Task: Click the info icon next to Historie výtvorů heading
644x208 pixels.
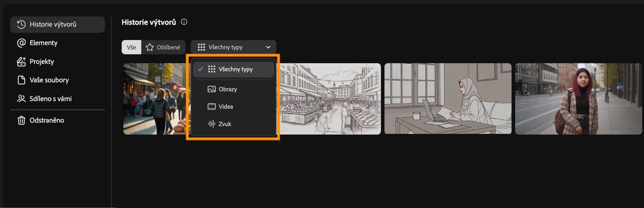Action: [x=184, y=22]
